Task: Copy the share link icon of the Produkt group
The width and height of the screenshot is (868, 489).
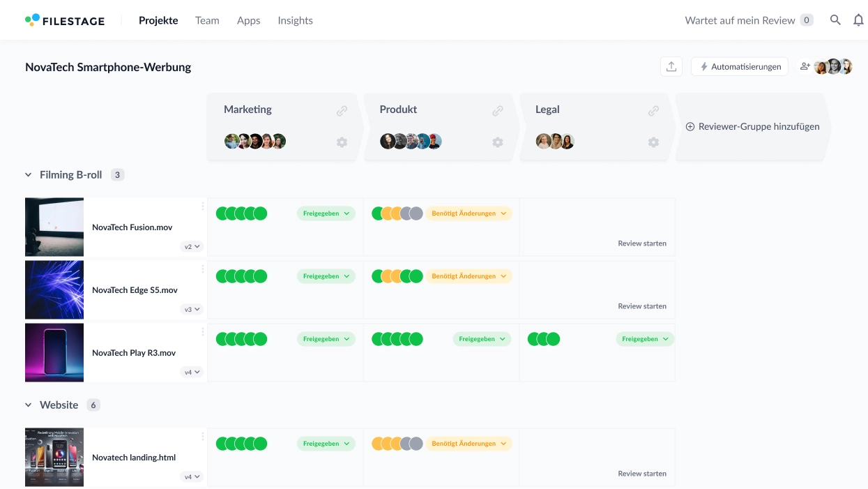Action: pyautogui.click(x=497, y=110)
